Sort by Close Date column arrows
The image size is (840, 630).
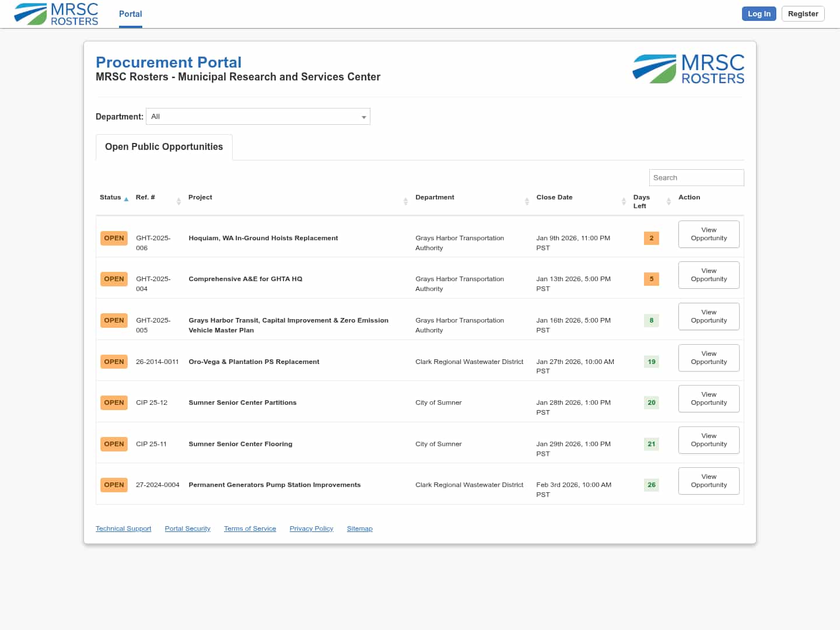[624, 201]
